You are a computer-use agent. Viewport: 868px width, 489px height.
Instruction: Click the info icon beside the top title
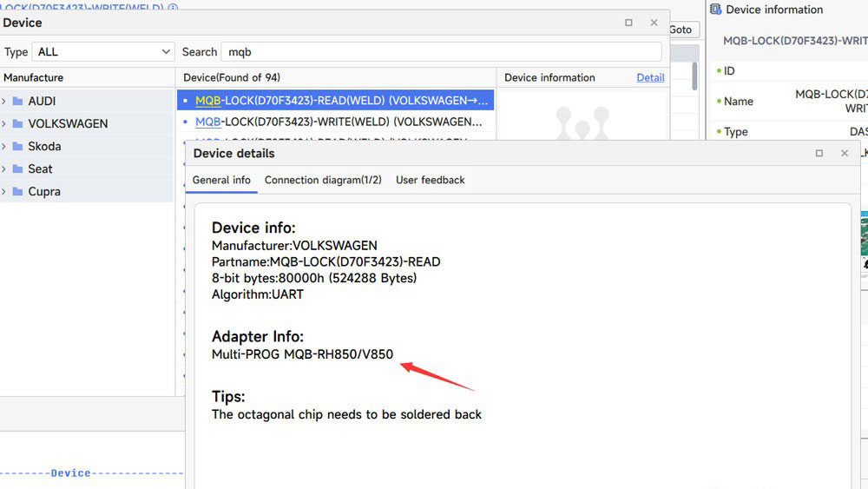tap(173, 7)
